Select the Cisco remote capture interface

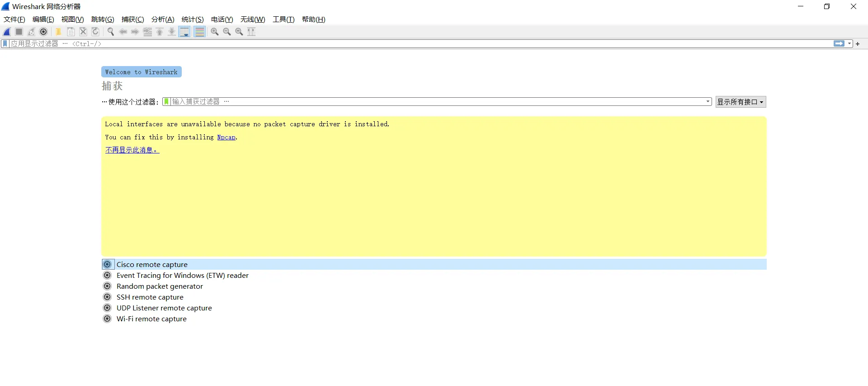(x=434, y=264)
